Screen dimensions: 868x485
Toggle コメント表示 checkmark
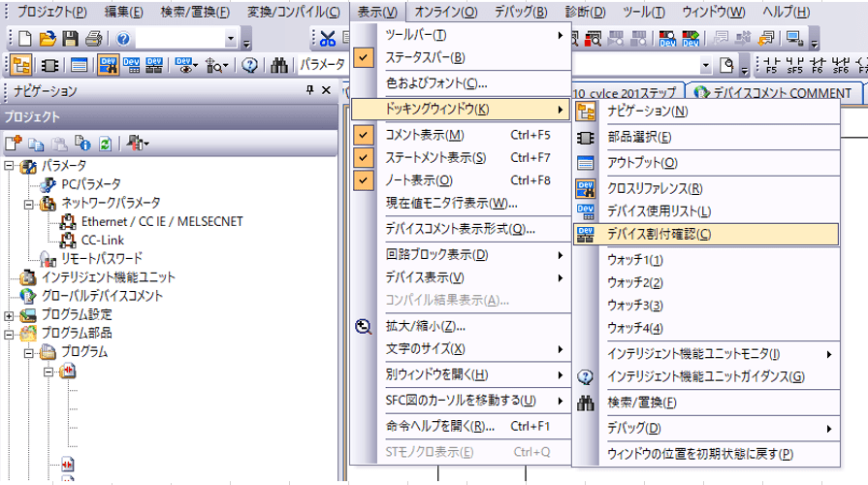(363, 135)
